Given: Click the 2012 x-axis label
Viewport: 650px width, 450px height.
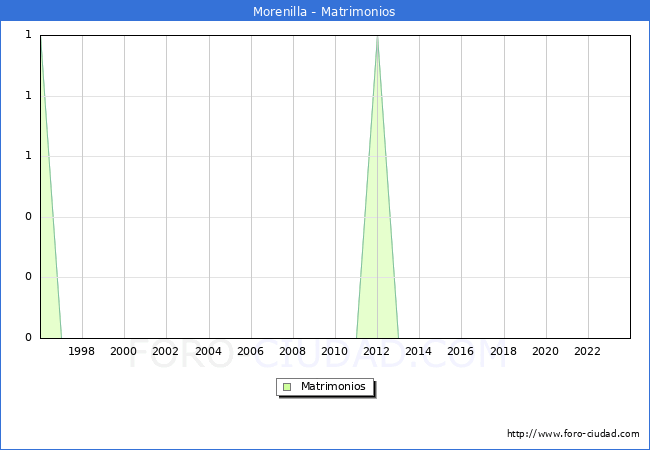Looking at the screenshot, I should click(x=377, y=351).
